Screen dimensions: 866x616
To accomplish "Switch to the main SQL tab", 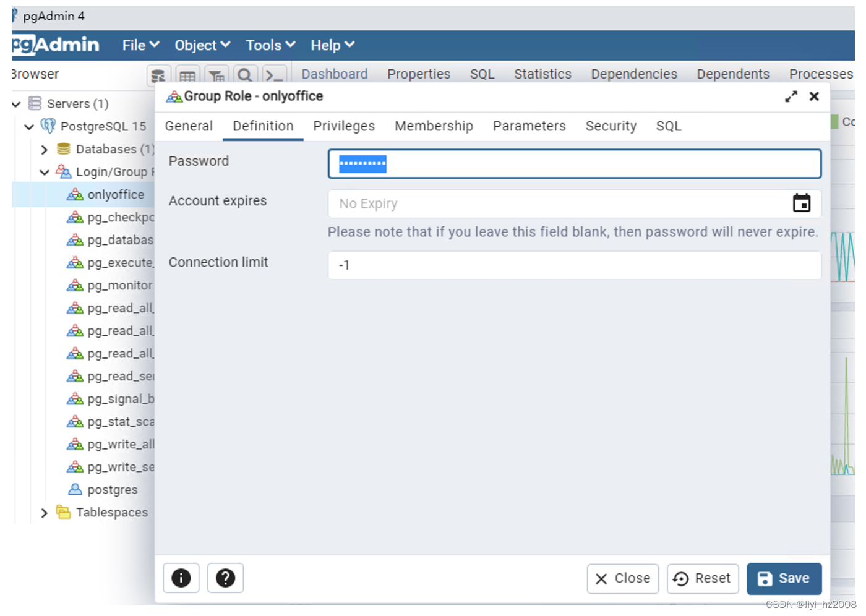I will click(x=482, y=74).
